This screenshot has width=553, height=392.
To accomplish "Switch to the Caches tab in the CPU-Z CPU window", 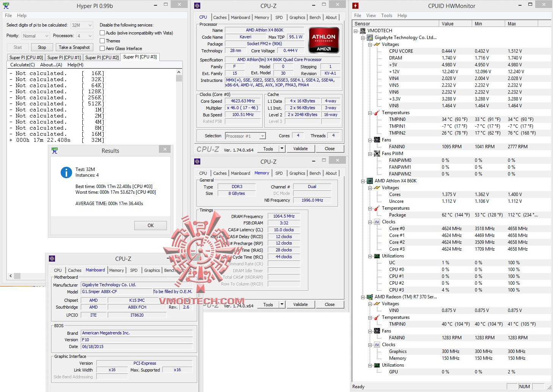I will pos(220,17).
